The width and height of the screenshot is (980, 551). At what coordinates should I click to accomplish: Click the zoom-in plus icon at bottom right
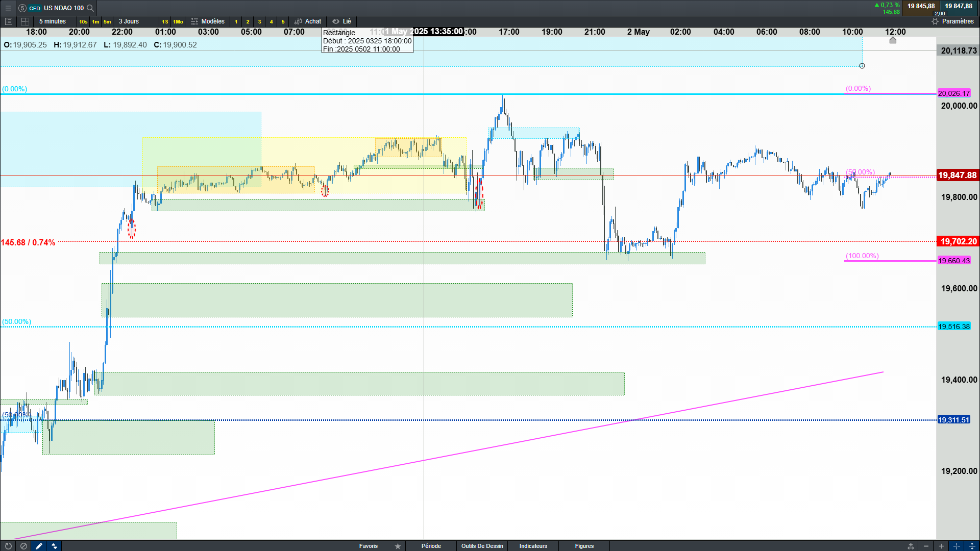941,546
